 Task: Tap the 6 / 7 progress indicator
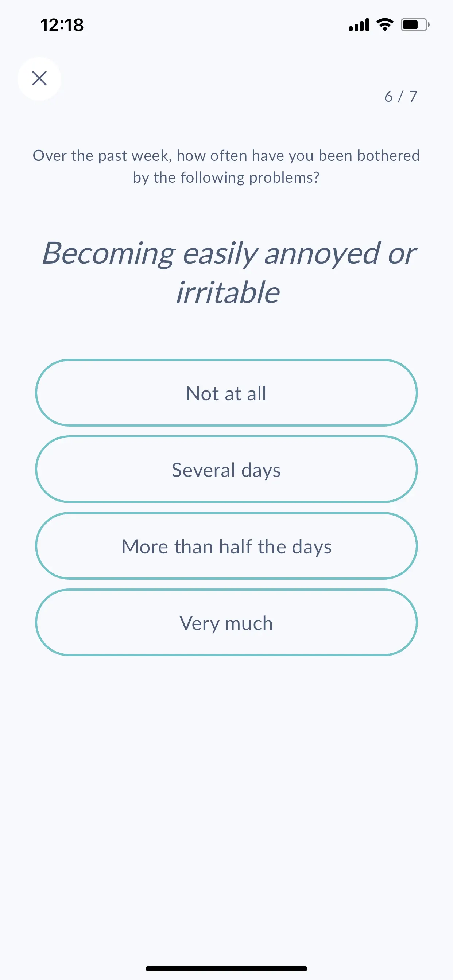pos(401,96)
